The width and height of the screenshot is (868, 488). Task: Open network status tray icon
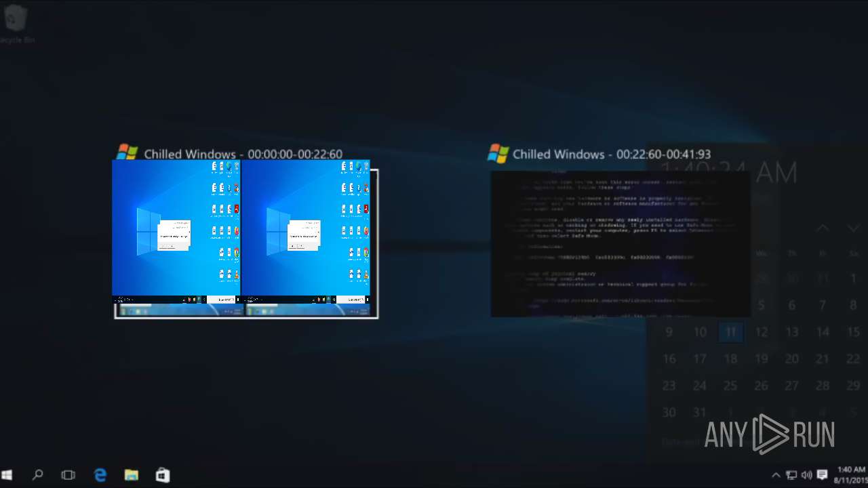pyautogui.click(x=791, y=475)
